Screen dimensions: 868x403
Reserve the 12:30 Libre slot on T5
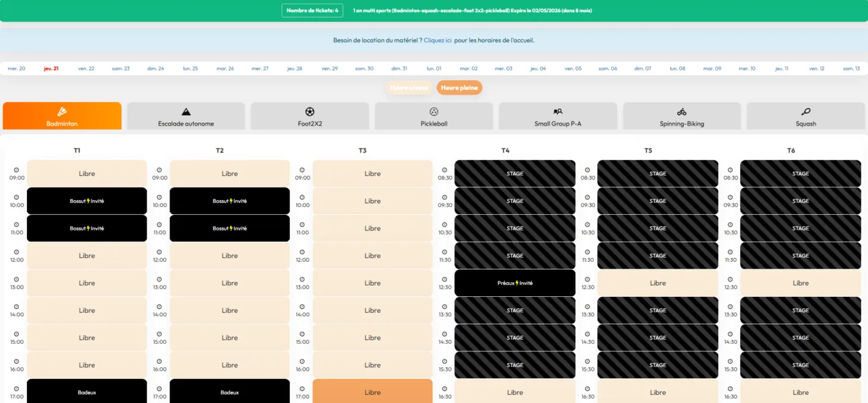pos(658,283)
